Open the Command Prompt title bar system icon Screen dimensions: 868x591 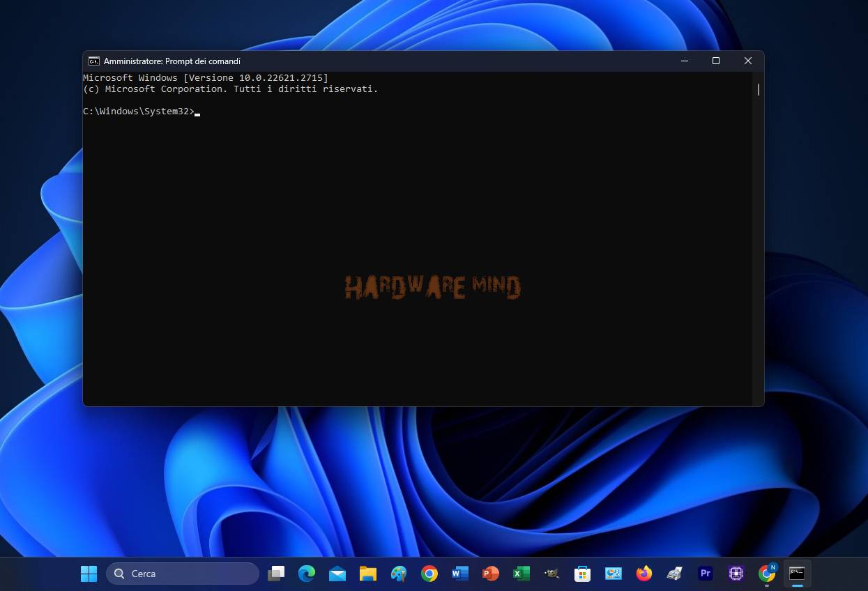point(94,61)
